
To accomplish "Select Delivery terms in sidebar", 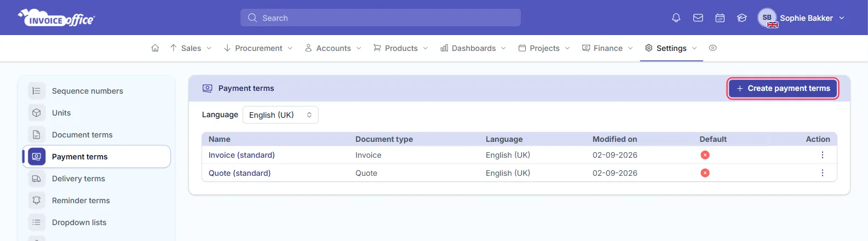I will coord(96,179).
